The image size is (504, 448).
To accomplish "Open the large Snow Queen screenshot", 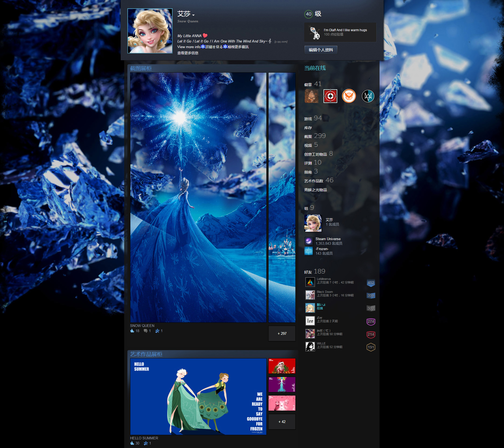I will 198,197.
